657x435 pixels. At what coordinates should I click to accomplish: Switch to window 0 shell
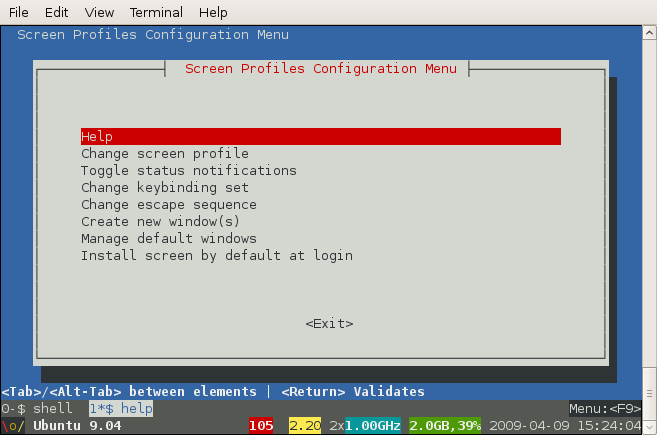pyautogui.click(x=37, y=408)
